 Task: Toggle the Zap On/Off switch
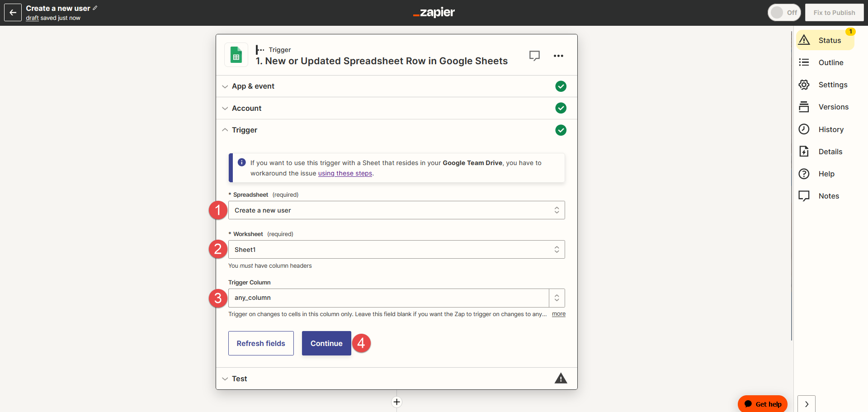(x=784, y=13)
